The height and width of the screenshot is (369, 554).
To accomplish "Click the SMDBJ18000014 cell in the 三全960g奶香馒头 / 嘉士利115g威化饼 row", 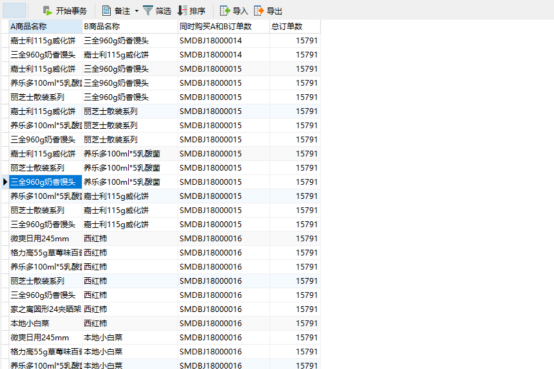I will click(224, 55).
